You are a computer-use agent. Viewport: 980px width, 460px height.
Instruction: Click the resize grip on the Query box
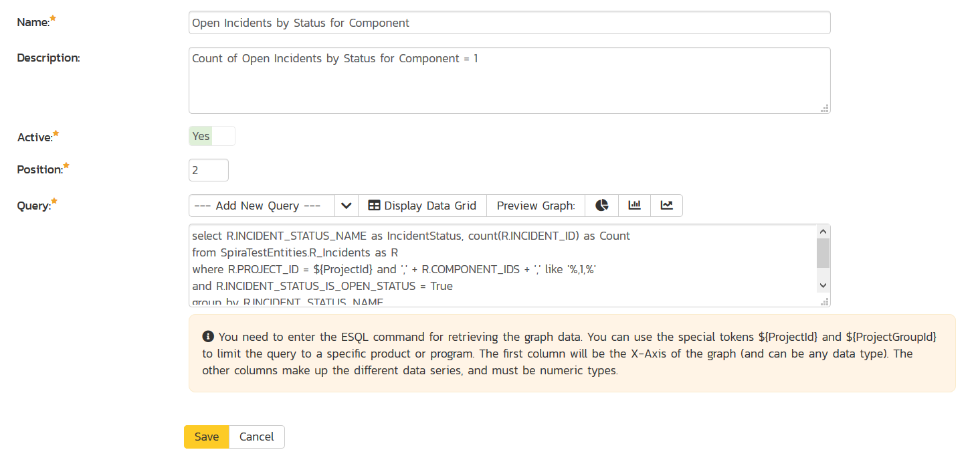click(x=825, y=301)
